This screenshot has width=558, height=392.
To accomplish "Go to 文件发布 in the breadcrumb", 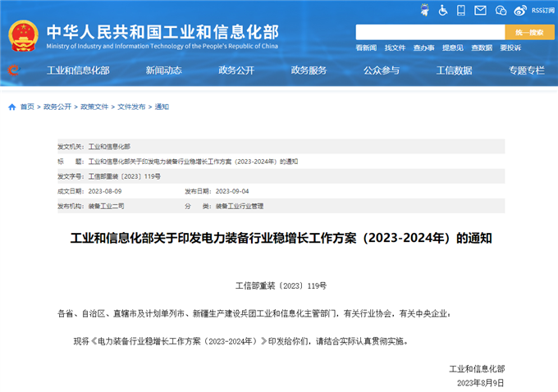I will tap(131, 107).
